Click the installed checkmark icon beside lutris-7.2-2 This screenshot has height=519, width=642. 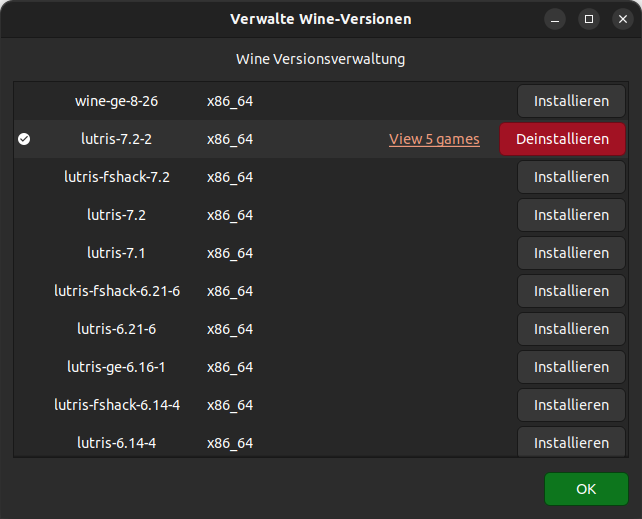[24, 139]
